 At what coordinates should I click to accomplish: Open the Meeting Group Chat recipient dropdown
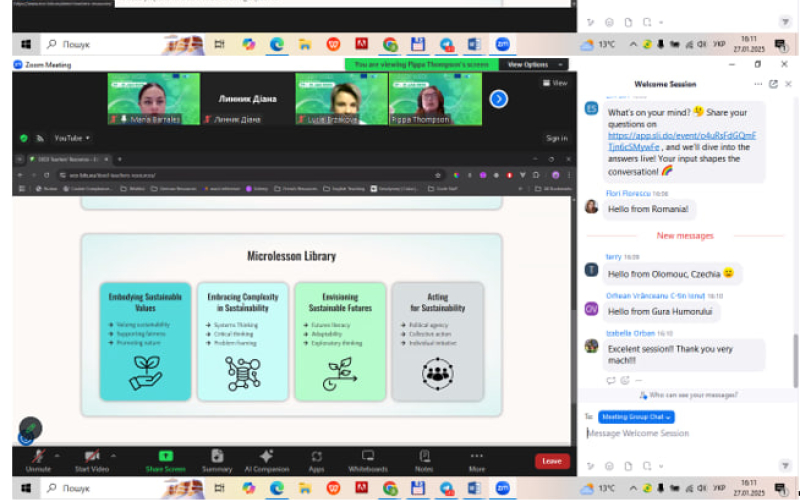[636, 417]
